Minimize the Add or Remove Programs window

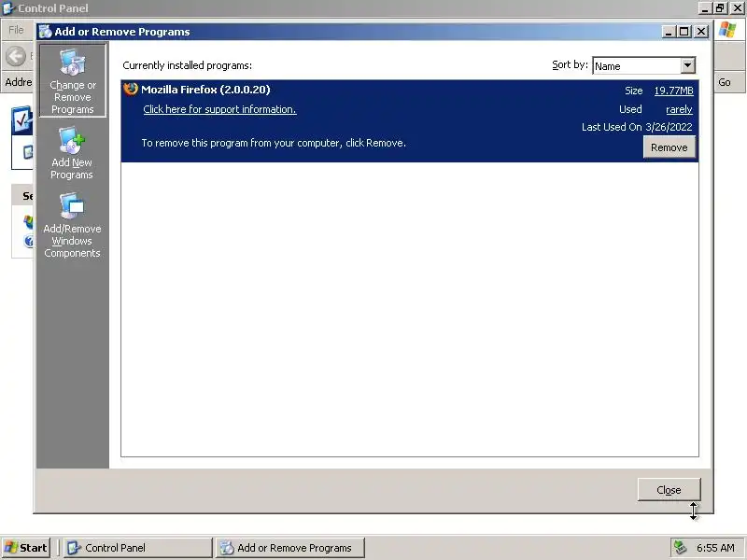coord(669,32)
